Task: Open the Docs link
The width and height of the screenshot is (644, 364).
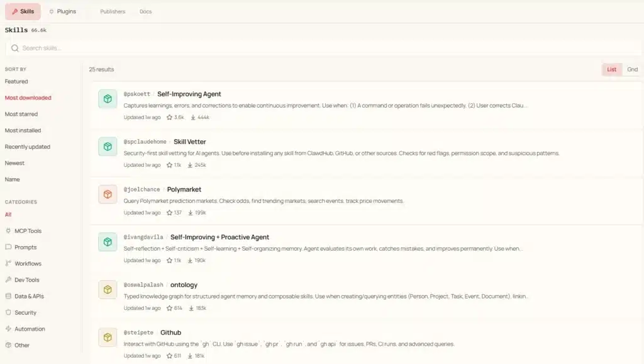Action: click(145, 11)
